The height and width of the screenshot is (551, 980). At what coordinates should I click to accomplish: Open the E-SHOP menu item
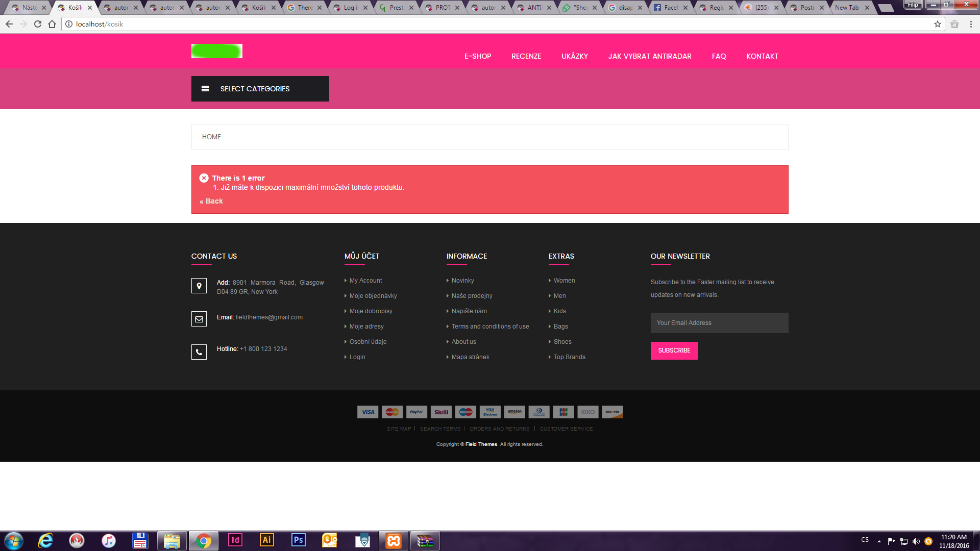click(477, 56)
